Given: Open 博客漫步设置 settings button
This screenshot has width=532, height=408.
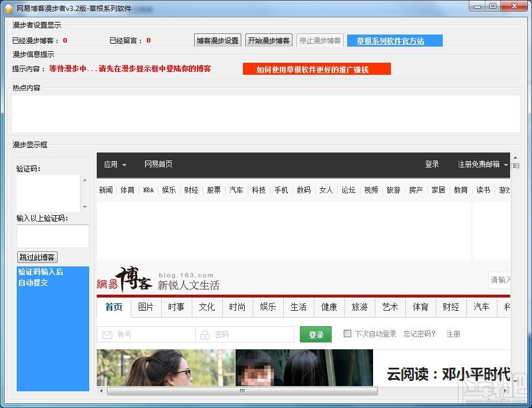Looking at the screenshot, I should click(x=218, y=40).
